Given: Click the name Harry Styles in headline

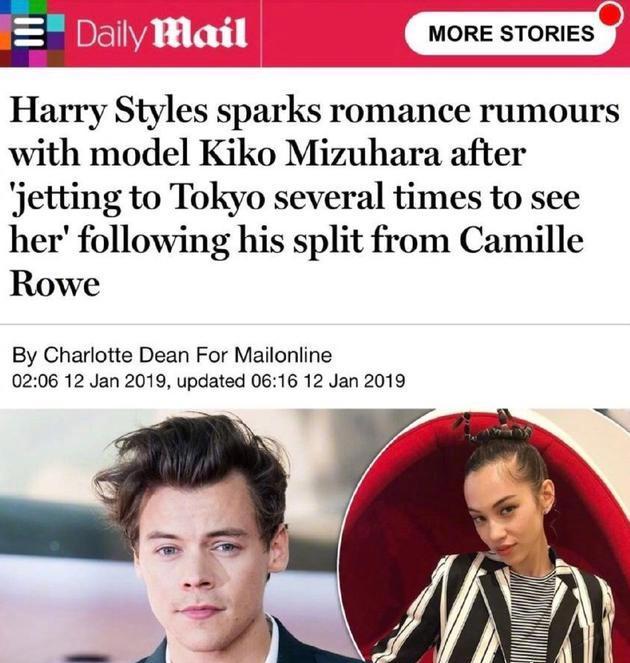Looking at the screenshot, I should pyautogui.click(x=109, y=112).
